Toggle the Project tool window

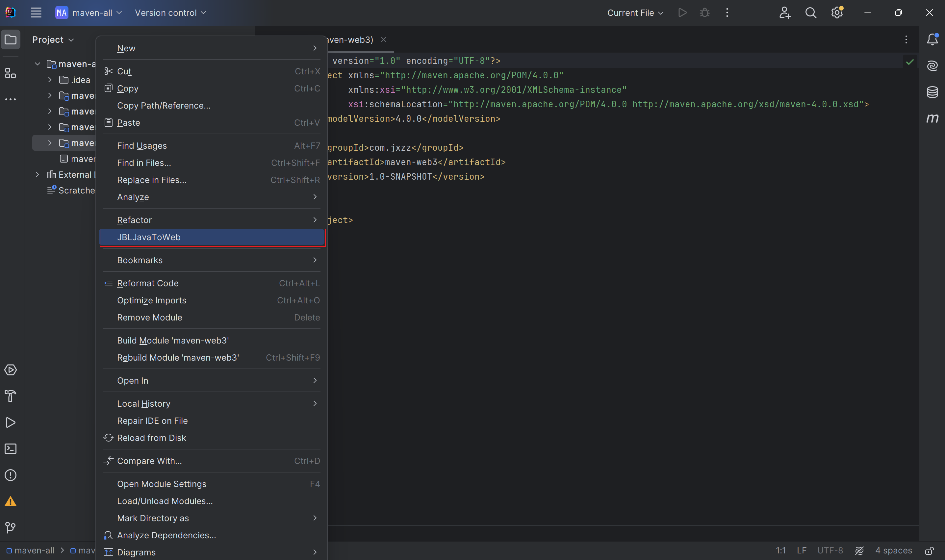[11, 39]
